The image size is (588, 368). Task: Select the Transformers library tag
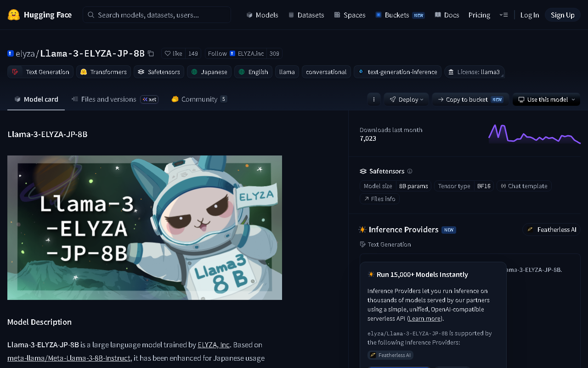103,72
